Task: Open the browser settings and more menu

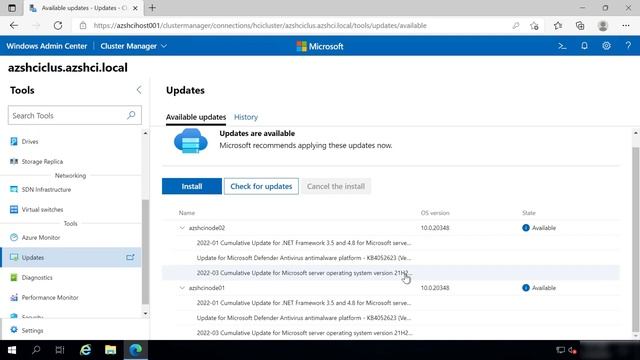Action: (626, 26)
